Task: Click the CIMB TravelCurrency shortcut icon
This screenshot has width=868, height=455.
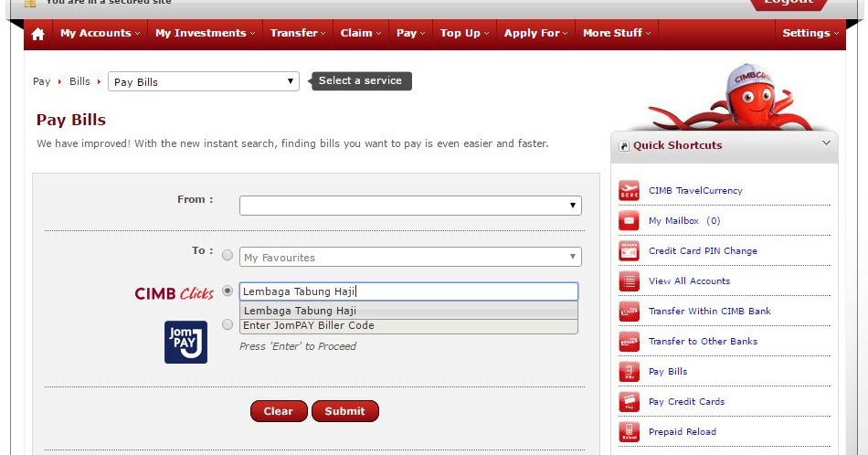Action: click(629, 190)
